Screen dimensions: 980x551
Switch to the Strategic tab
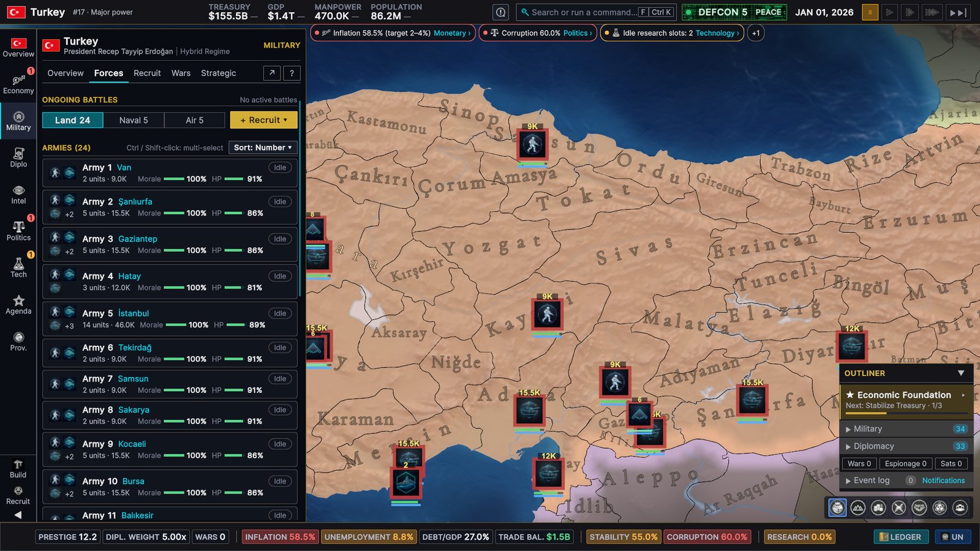point(219,73)
